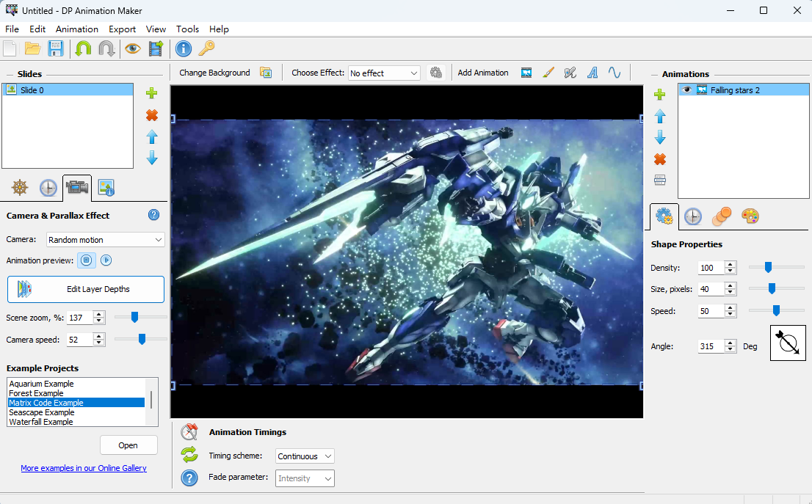Save project using floppy disk icon
The image size is (812, 504).
(55, 48)
